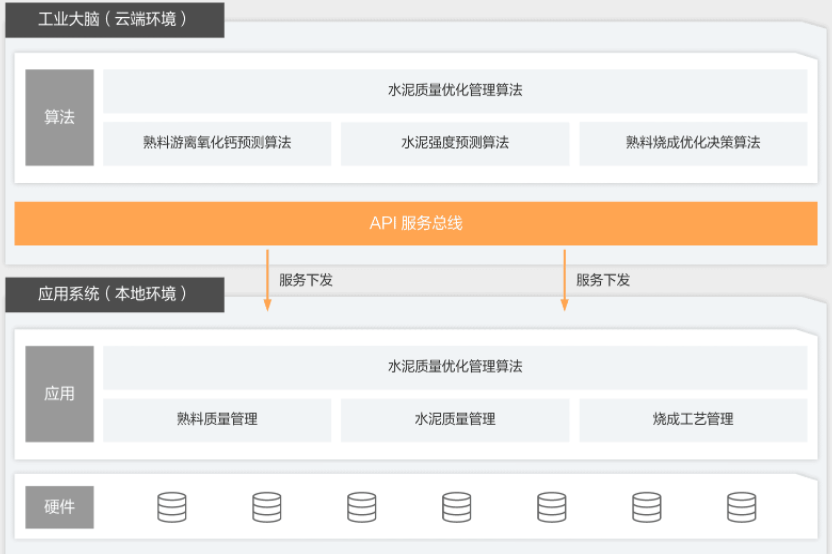Click the orange API 服务总线 bar
The image size is (832, 554).
click(416, 223)
